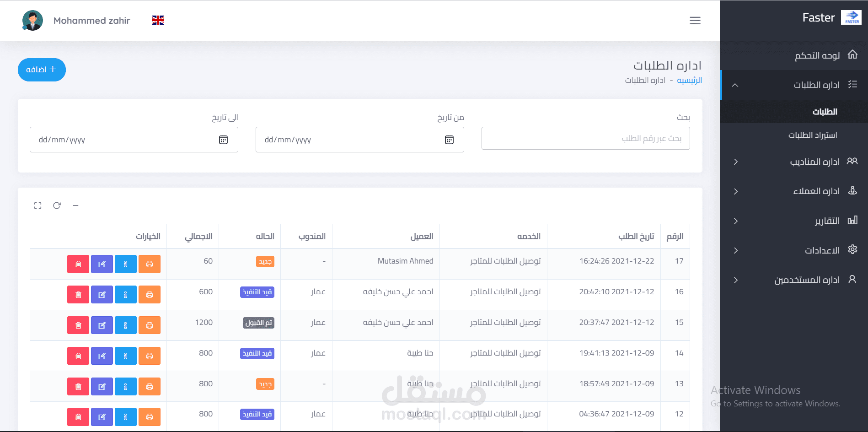Image resolution: width=868 pixels, height=432 pixels.
Task: Switch language via UK flag
Action: [158, 20]
